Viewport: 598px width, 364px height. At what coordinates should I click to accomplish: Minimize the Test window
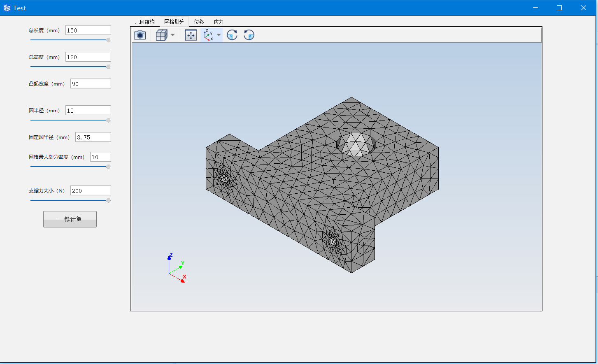pos(535,8)
